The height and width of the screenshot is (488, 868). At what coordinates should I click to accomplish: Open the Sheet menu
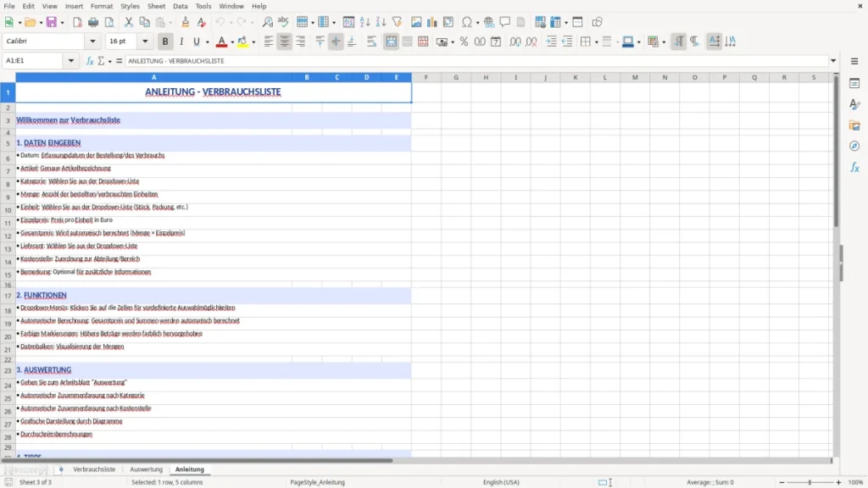pos(156,6)
